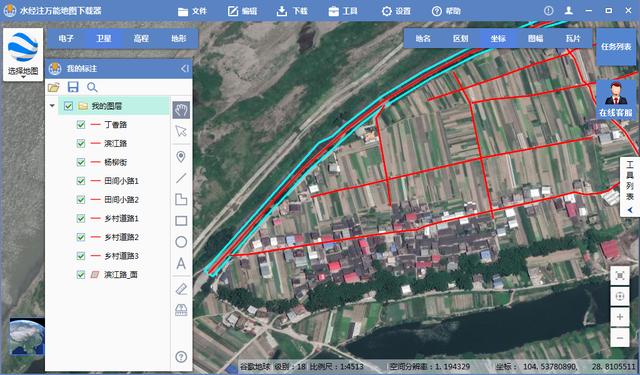The height and width of the screenshot is (375, 640).
Task: Click the measuring tool icon below eraser
Action: click(x=181, y=310)
